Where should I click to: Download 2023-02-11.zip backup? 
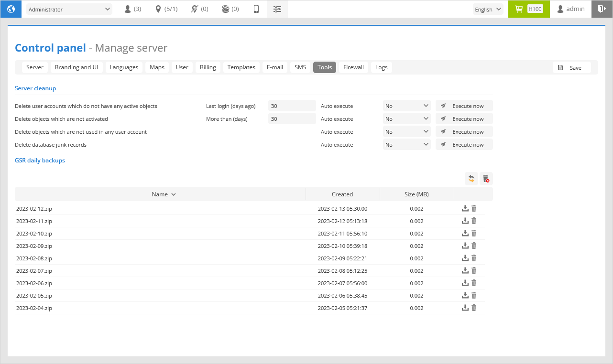tap(465, 221)
